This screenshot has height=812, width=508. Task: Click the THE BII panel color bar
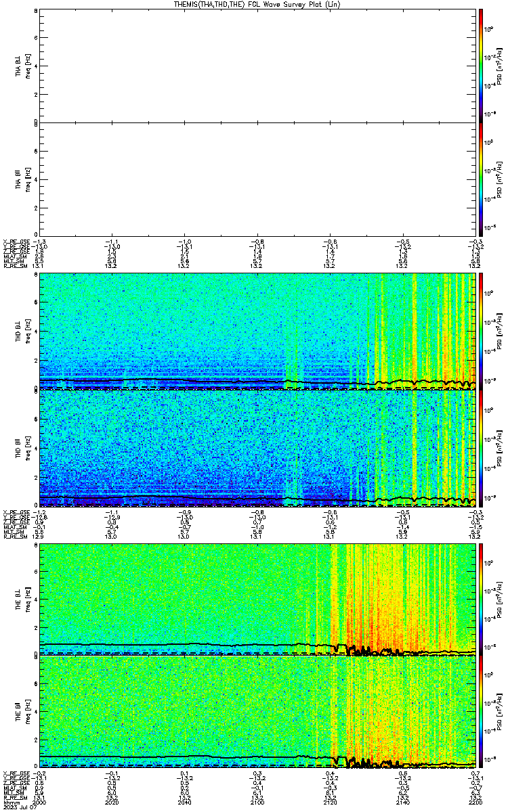pos(481,711)
